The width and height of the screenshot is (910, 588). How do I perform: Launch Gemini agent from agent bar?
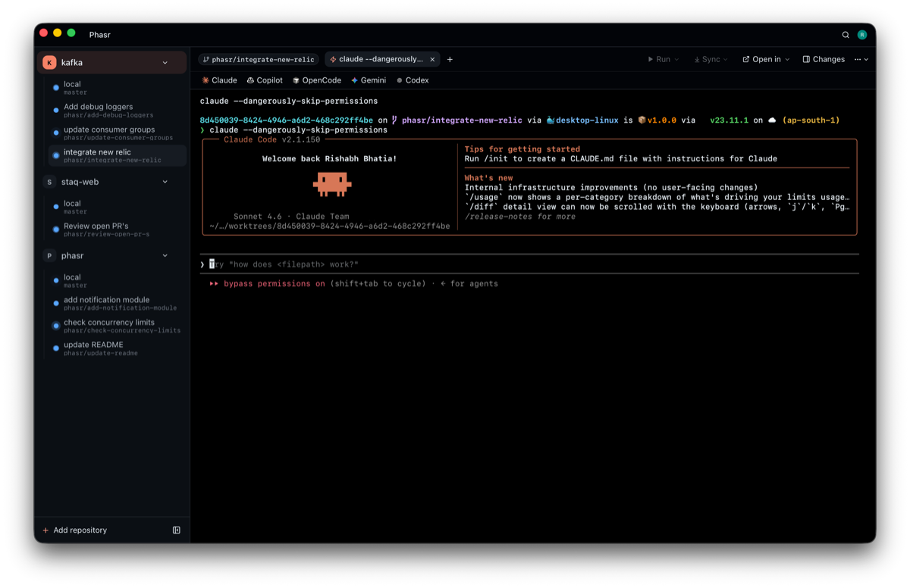[x=369, y=80]
